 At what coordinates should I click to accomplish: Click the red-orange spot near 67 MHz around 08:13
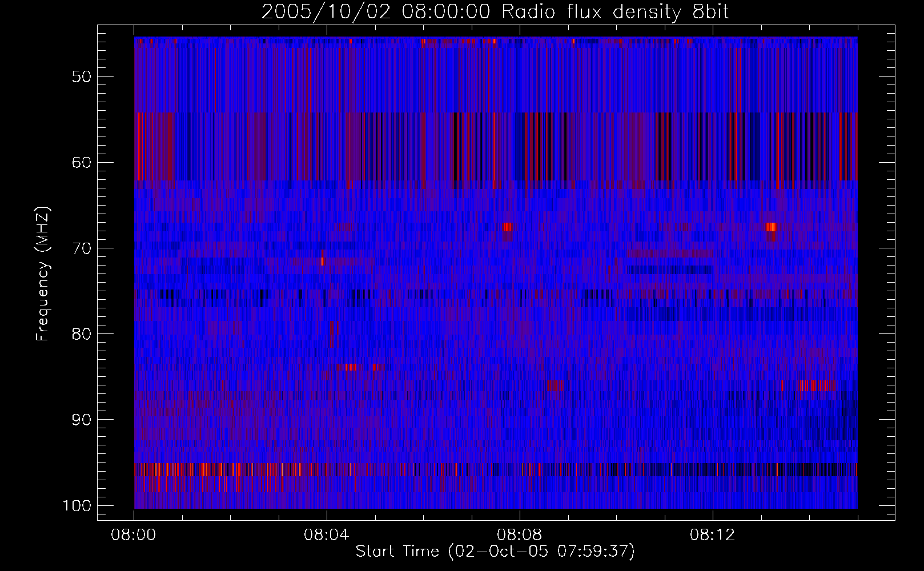[771, 227]
